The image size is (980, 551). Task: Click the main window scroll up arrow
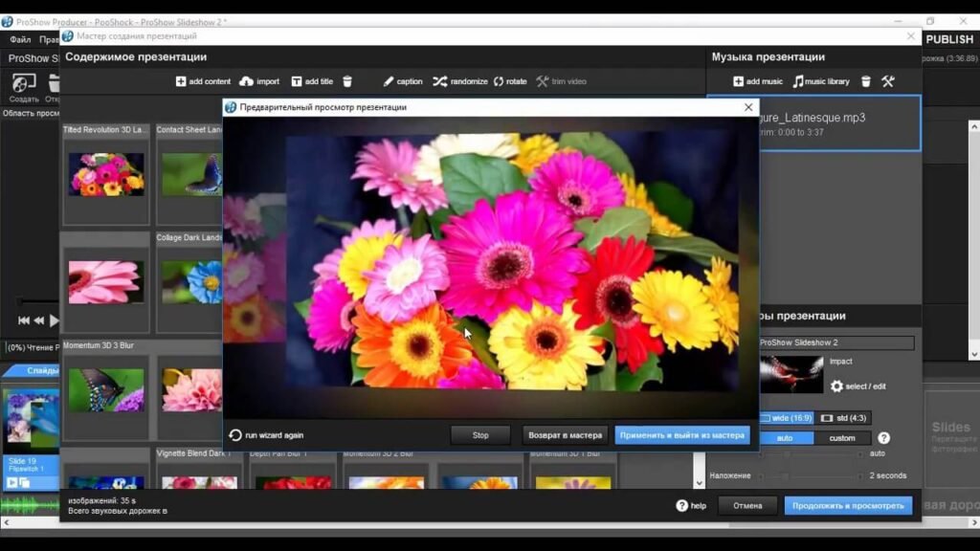pos(973,127)
